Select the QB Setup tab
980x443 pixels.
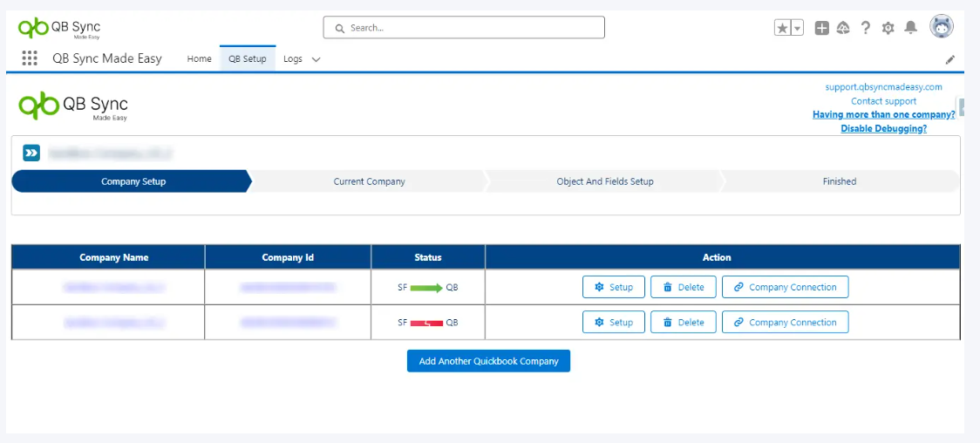pos(248,58)
